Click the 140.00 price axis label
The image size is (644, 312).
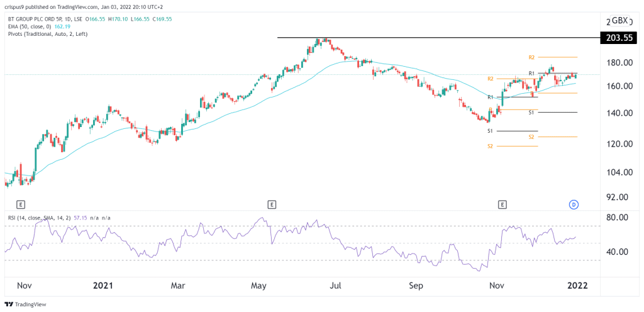[619, 113]
